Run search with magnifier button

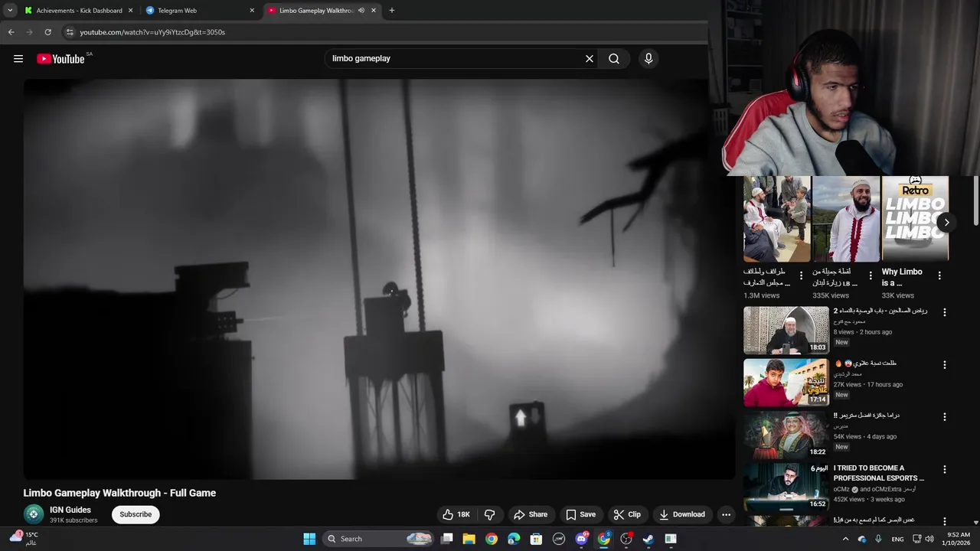pos(614,59)
